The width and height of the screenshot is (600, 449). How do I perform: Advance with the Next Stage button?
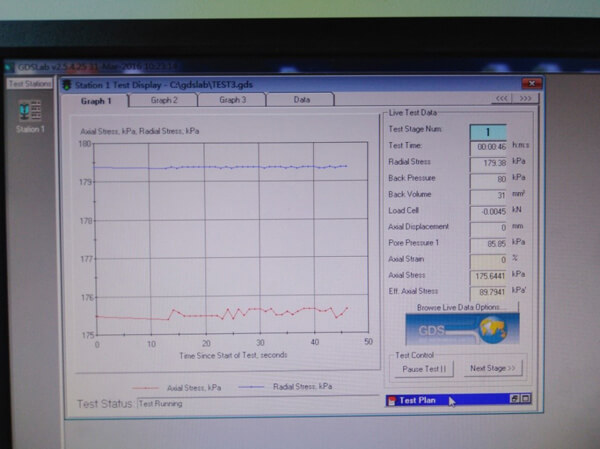pos(492,368)
